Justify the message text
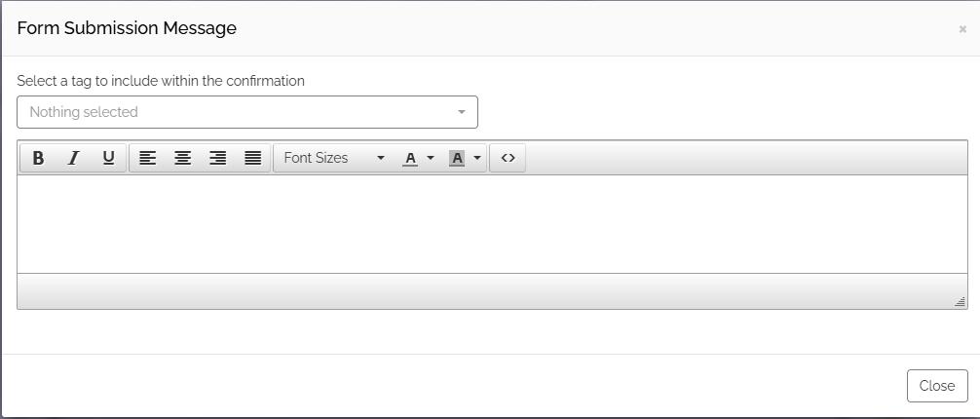This screenshot has height=419, width=980. click(252, 158)
